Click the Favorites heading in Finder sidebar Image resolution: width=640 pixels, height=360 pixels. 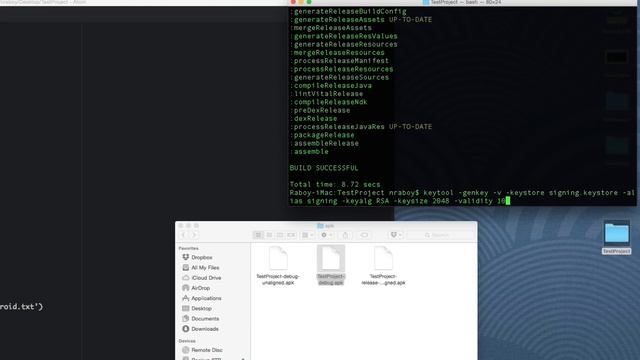pos(188,248)
